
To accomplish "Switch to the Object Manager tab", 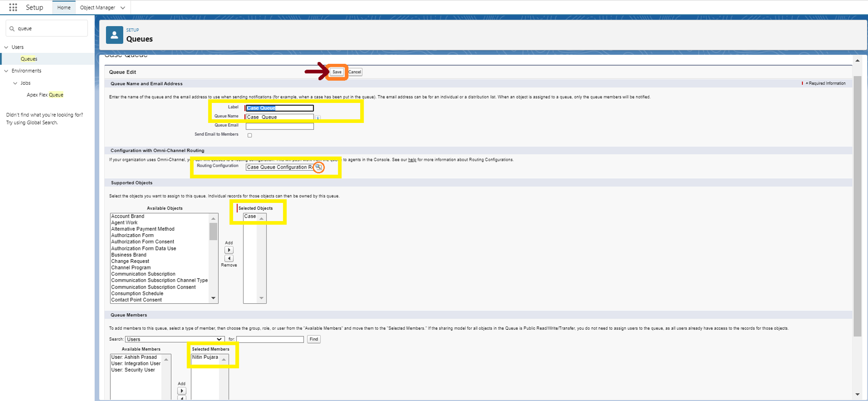I will (98, 7).
